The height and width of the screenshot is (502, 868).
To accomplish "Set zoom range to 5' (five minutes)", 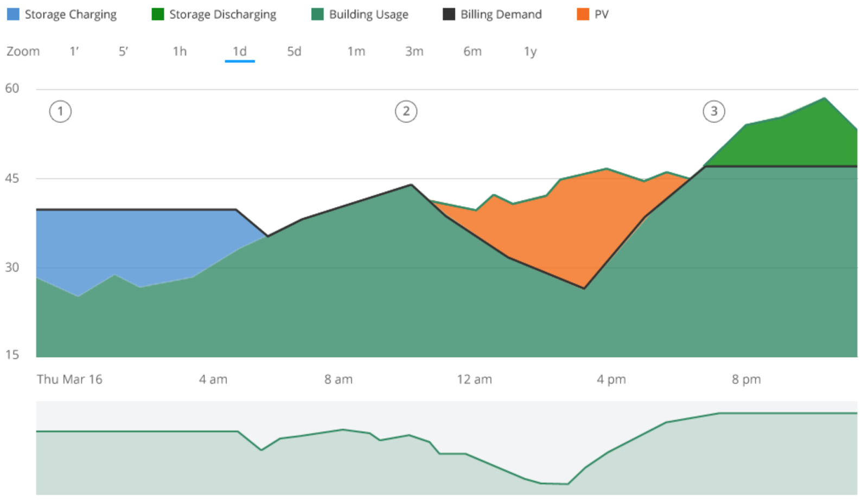I will click(124, 52).
